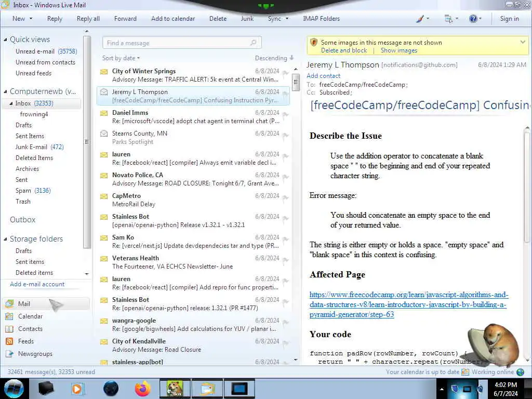This screenshot has height=399, width=532.
Task: Open the Menus icon in toolbar
Action: coord(448,19)
